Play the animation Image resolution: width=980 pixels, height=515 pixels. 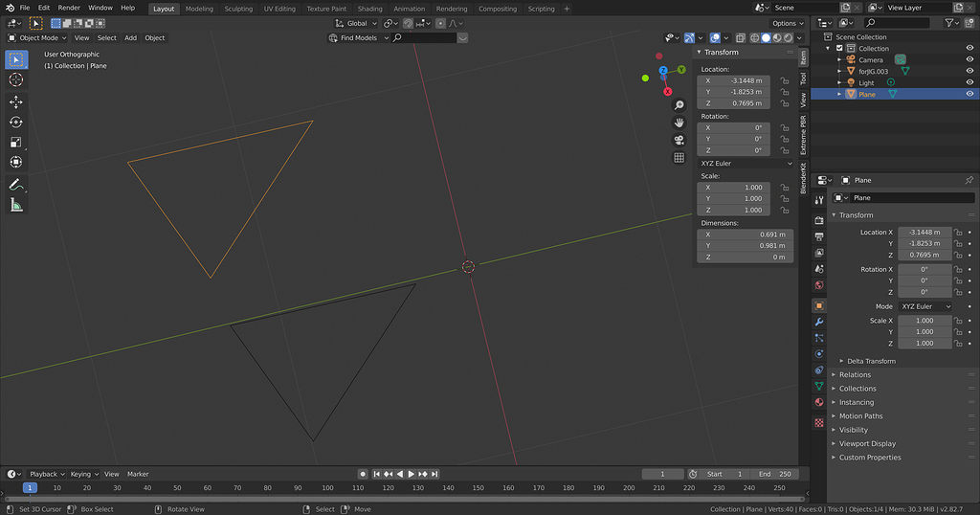coord(411,474)
